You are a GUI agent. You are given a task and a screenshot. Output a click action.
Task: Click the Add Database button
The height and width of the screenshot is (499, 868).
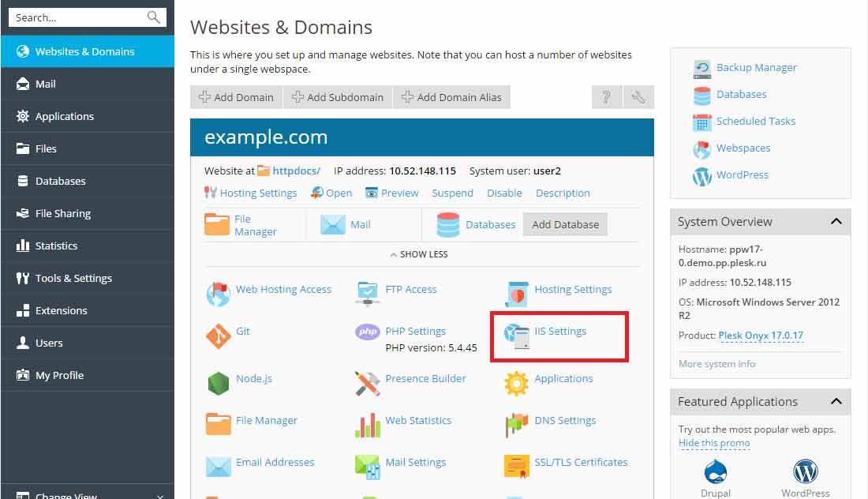pos(565,224)
